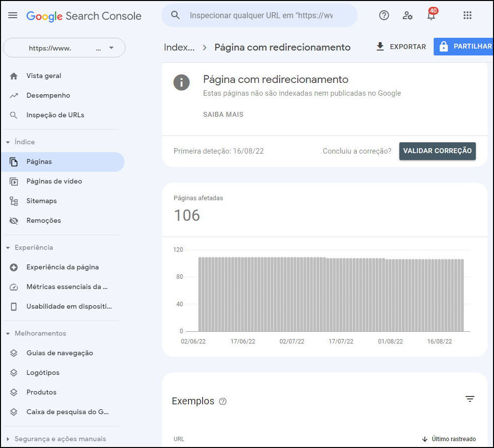
Task: Click the pages icon next to Páginas
Action: pyautogui.click(x=14, y=161)
